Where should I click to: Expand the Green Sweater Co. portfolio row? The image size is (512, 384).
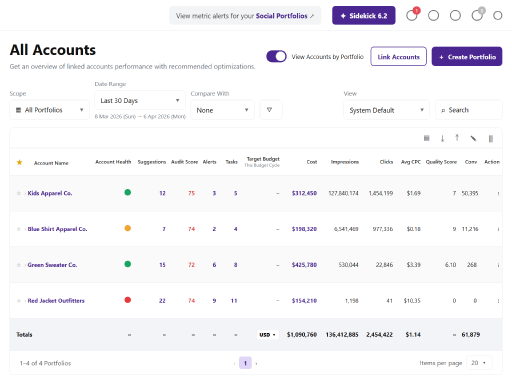pos(25,265)
